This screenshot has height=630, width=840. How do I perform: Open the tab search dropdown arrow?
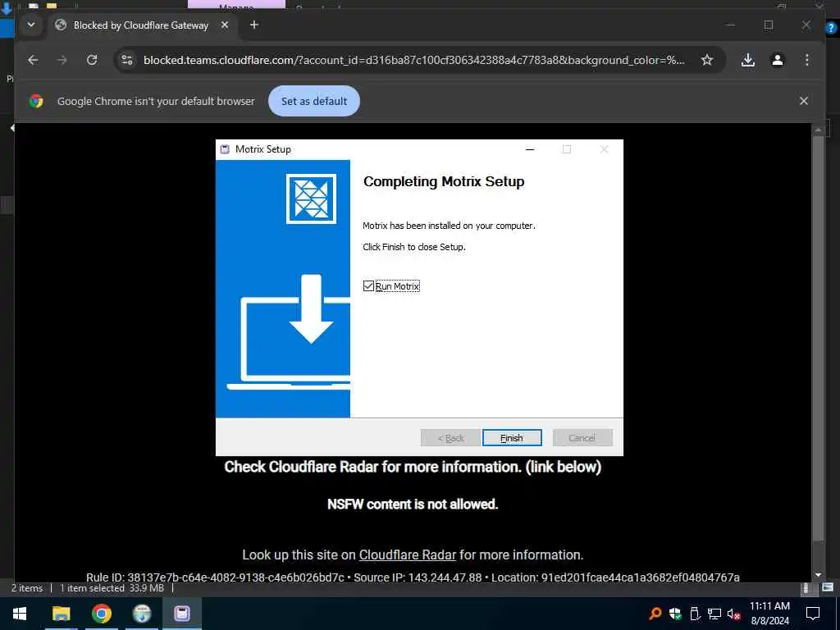pos(31,25)
